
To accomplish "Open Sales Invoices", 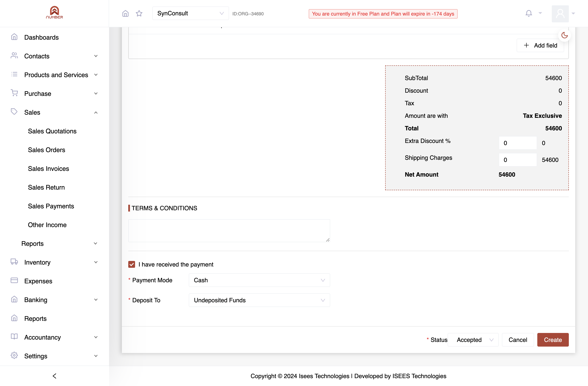I will tap(48, 169).
